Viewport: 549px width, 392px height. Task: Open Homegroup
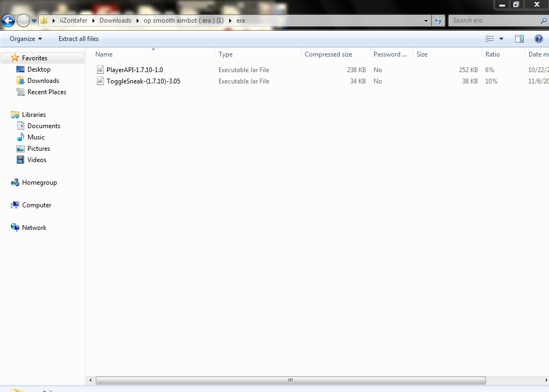coord(39,183)
